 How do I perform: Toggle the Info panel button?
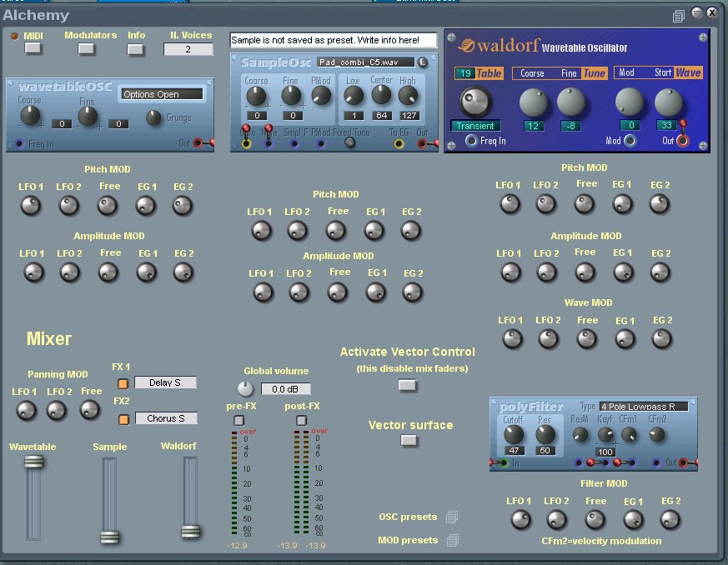[x=136, y=50]
